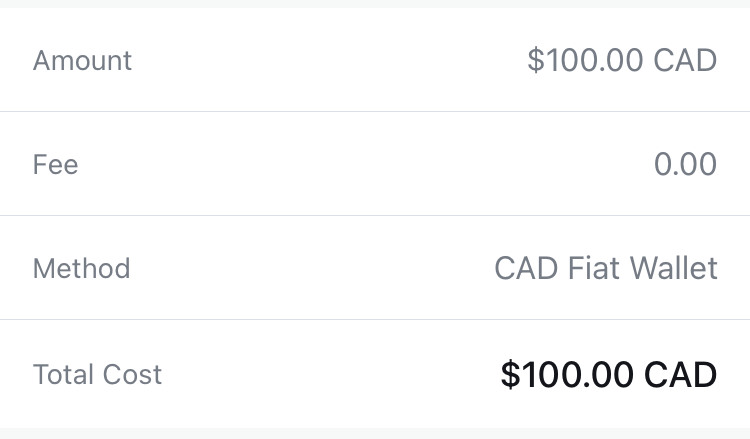
Task: Click the empty middle area of the Amount row
Action: click(330, 60)
